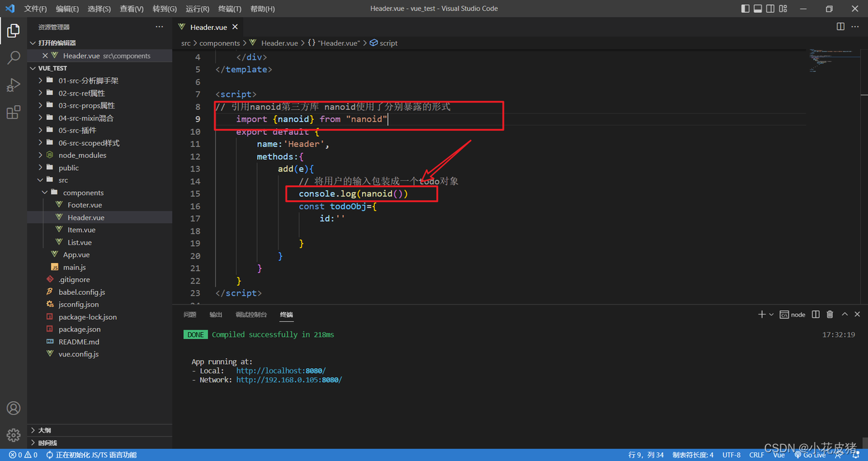Maximize the panel with the chevron-up icon

pyautogui.click(x=845, y=315)
